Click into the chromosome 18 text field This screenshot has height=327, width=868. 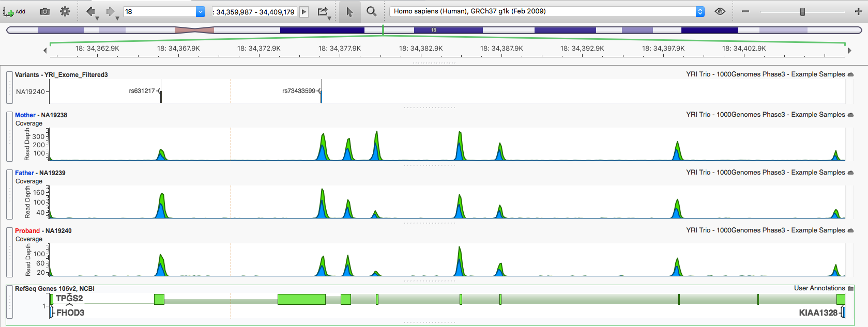click(160, 12)
